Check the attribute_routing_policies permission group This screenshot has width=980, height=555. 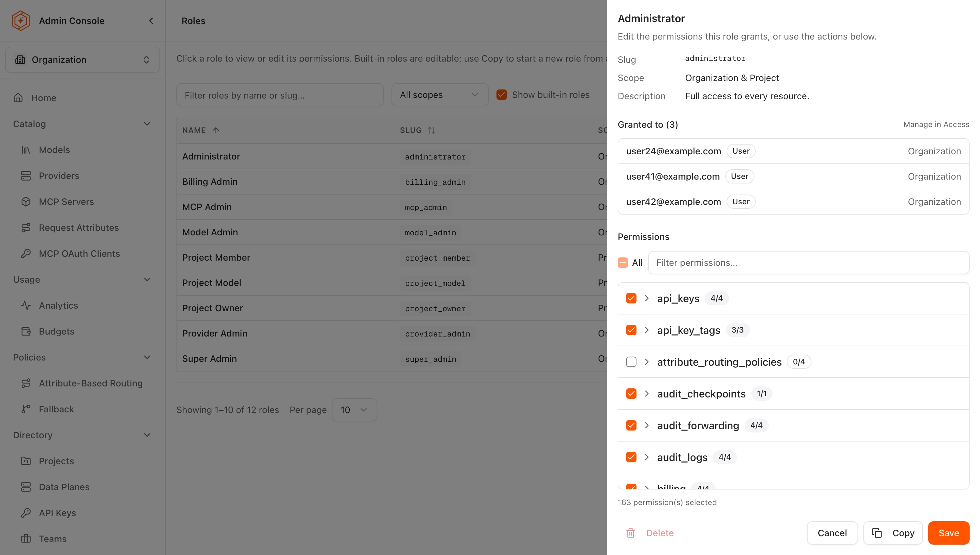pyautogui.click(x=631, y=362)
